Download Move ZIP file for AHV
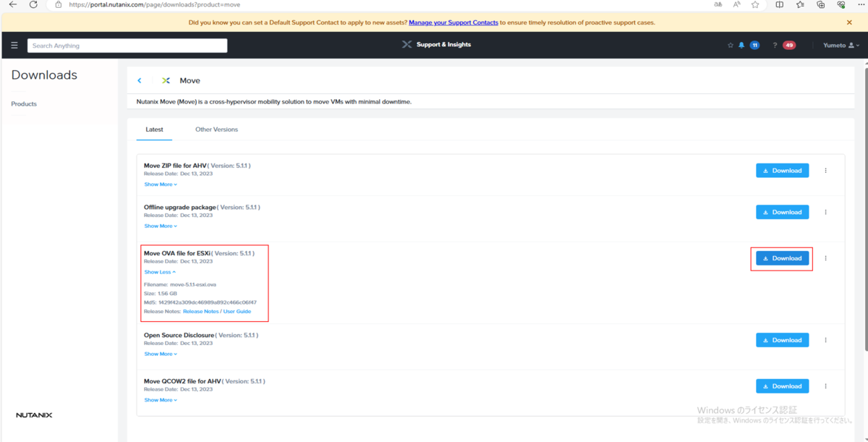 (x=783, y=171)
